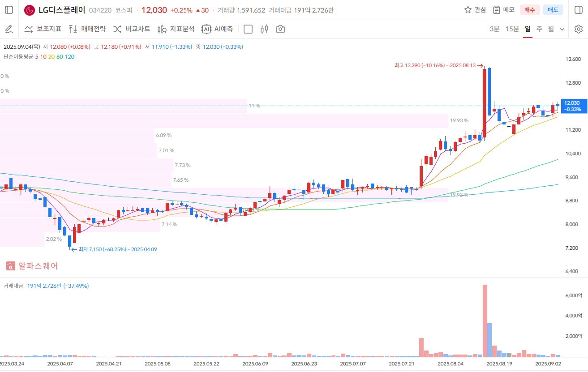Select the 주 weekly timeframe
588x372 pixels.
click(539, 29)
